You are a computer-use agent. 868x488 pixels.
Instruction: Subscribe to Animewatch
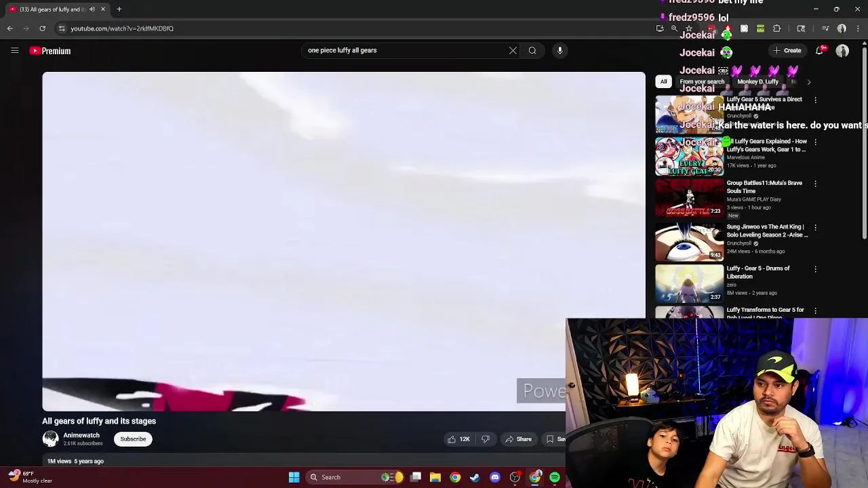pyautogui.click(x=133, y=439)
